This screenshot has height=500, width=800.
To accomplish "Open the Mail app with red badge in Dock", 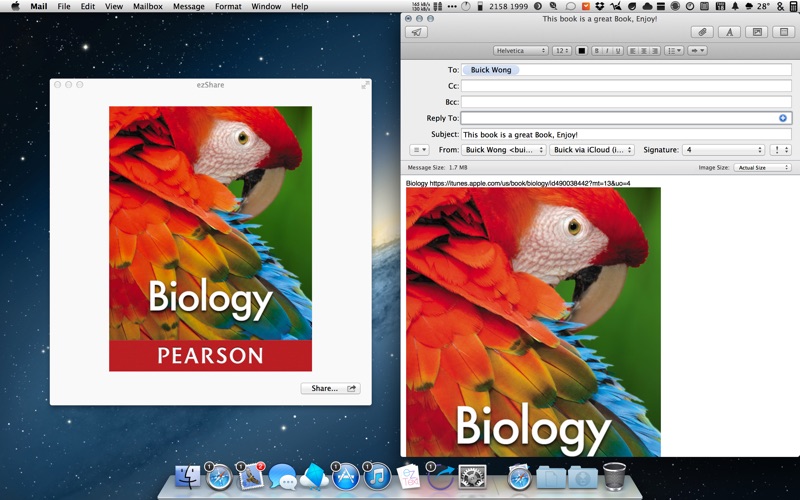I will click(250, 477).
